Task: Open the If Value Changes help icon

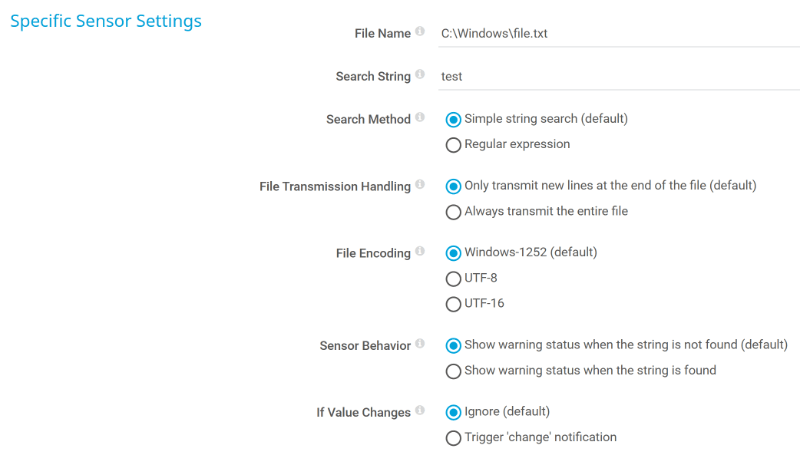Action: (420, 411)
